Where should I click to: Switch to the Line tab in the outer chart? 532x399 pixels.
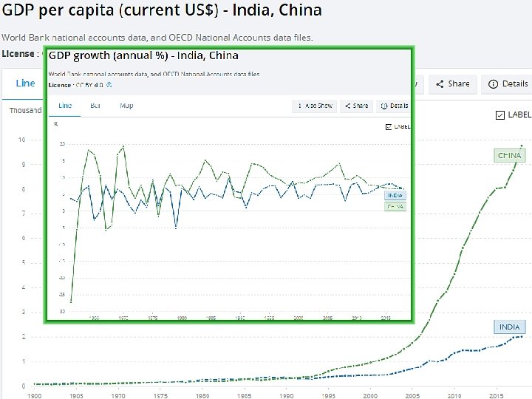click(x=25, y=83)
